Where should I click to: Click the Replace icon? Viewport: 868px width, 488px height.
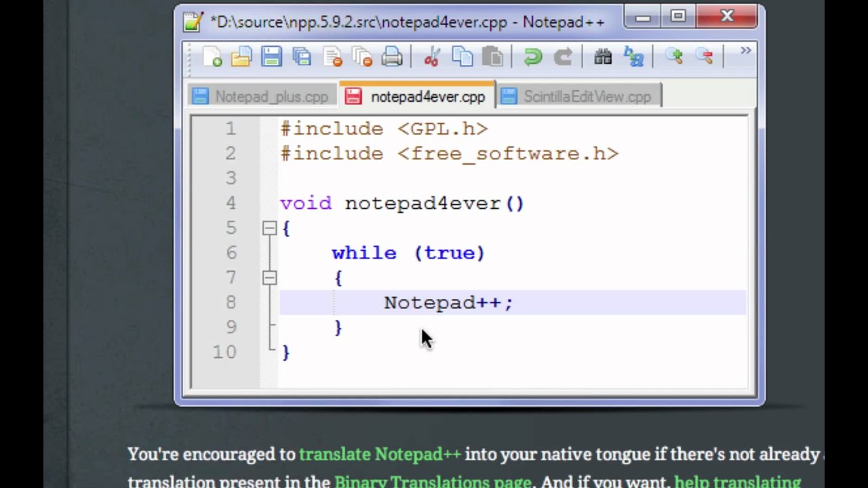[633, 57]
